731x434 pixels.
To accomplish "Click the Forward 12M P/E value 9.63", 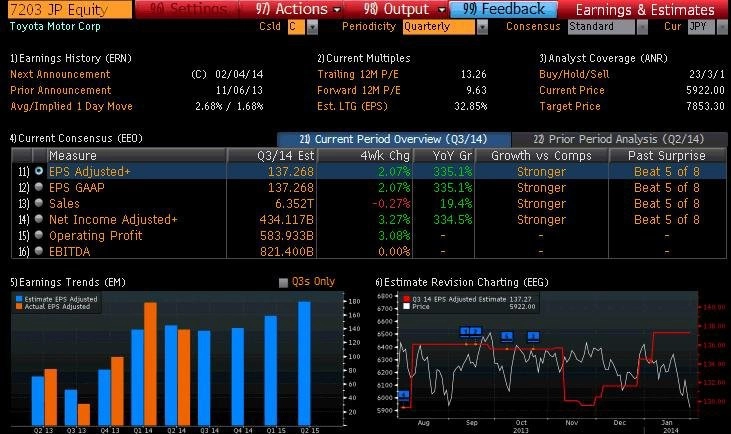I will coord(476,90).
